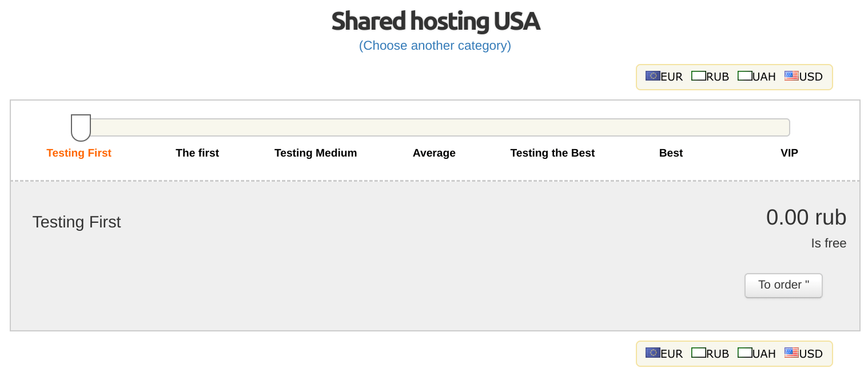
Task: Click the Is free text
Action: click(x=829, y=243)
